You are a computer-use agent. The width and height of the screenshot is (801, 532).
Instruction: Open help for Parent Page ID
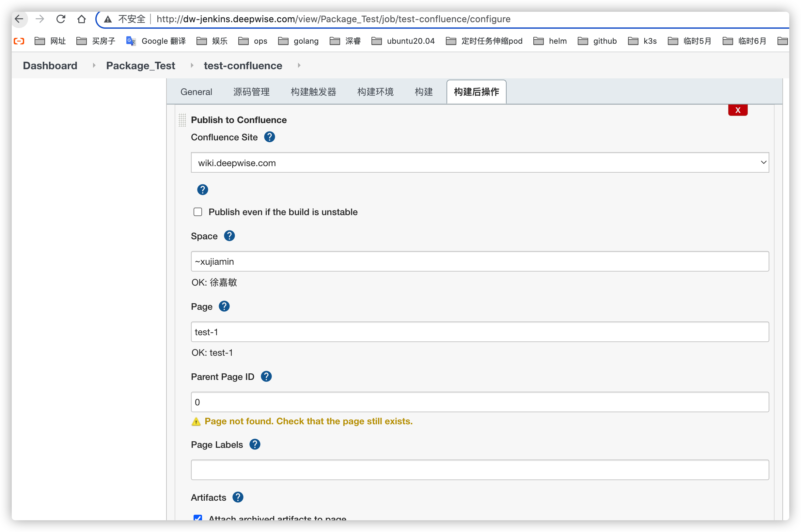pyautogui.click(x=266, y=377)
